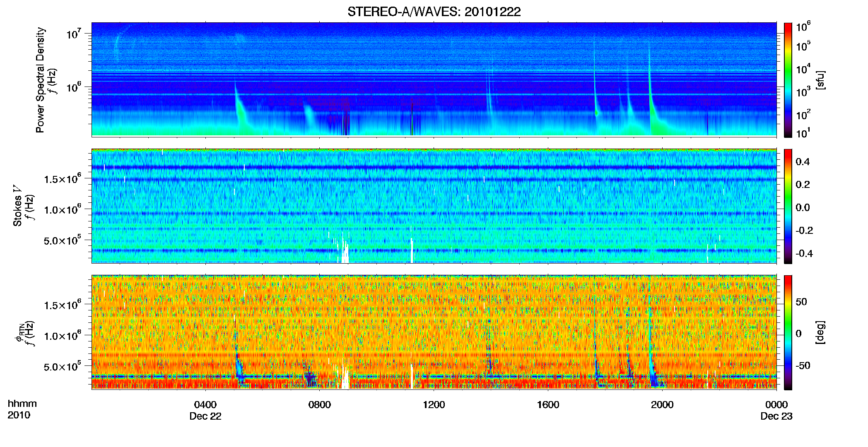Click the Power Spectral Density axis label
This screenshot has width=868, height=447.
click(40, 80)
